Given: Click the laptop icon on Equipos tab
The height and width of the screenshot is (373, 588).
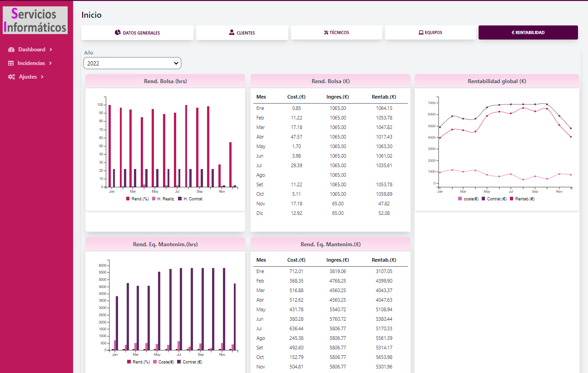Looking at the screenshot, I should (x=421, y=33).
